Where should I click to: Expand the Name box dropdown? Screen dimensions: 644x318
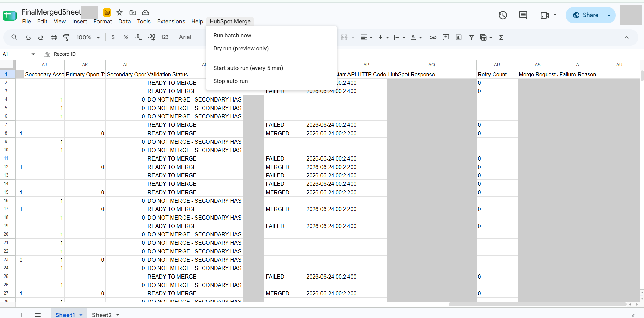point(33,54)
